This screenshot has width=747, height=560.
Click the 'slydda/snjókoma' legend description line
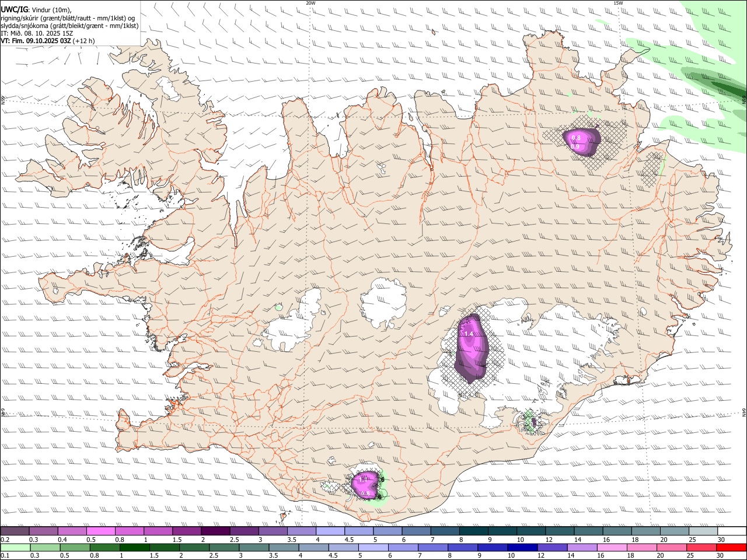point(70,26)
